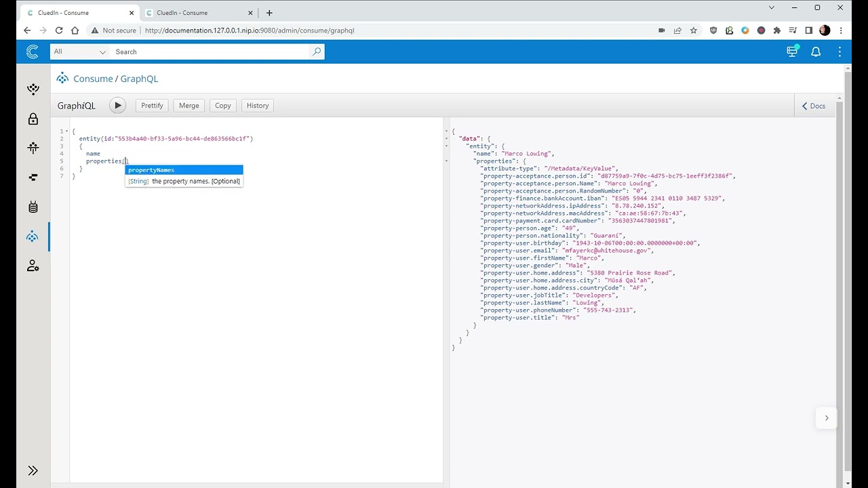Open the database sidebar icon
This screenshot has width=868, height=488.
click(33, 207)
